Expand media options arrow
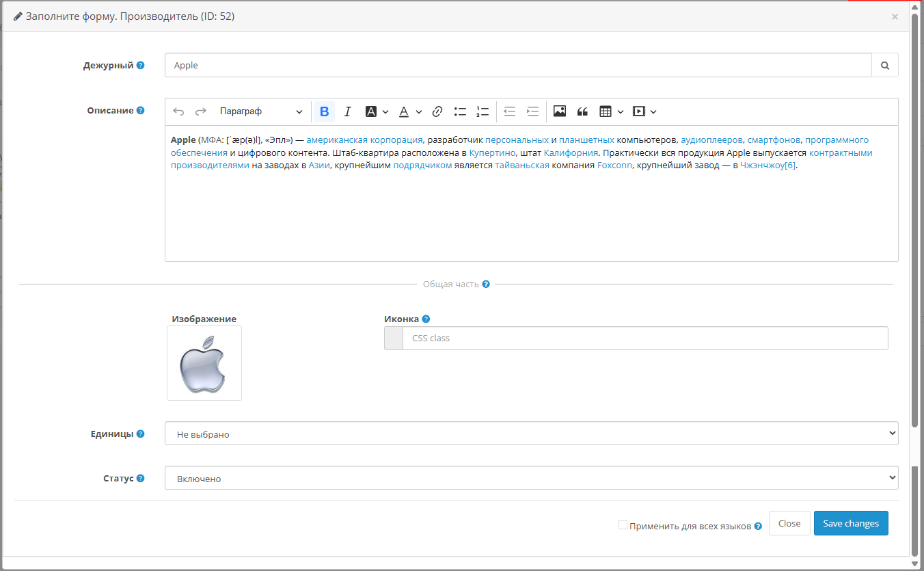The height and width of the screenshot is (571, 924). [x=653, y=111]
